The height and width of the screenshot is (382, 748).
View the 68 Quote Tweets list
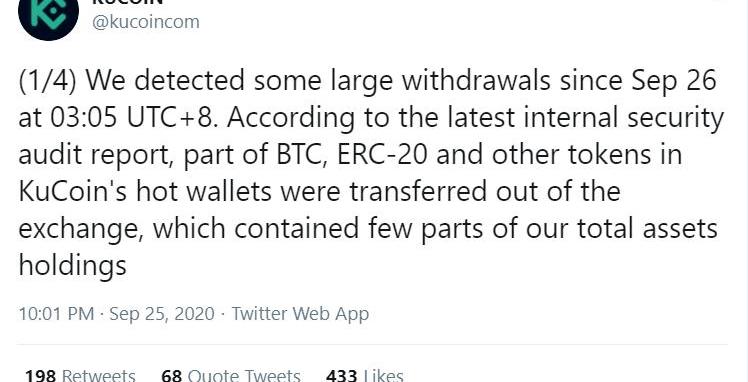pos(231,375)
